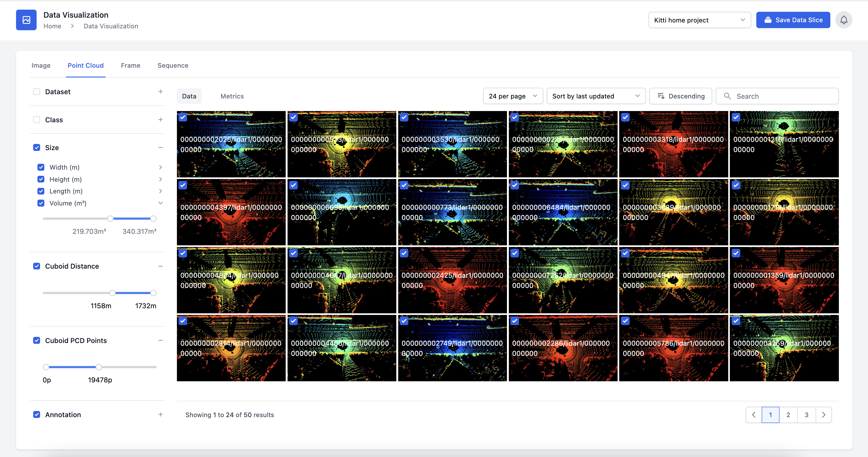This screenshot has height=457, width=868.
Task: Click the Volume slider right handle
Action: point(153,219)
